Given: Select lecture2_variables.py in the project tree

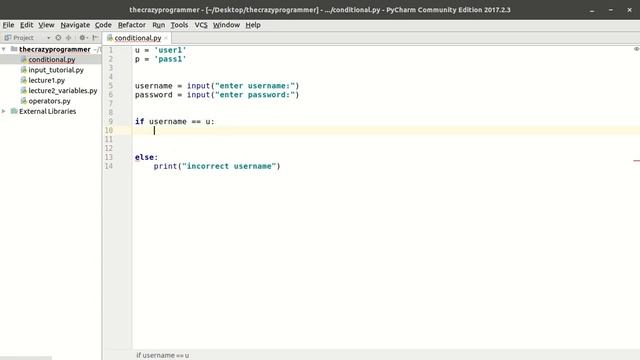Looking at the screenshot, I should 63,91.
